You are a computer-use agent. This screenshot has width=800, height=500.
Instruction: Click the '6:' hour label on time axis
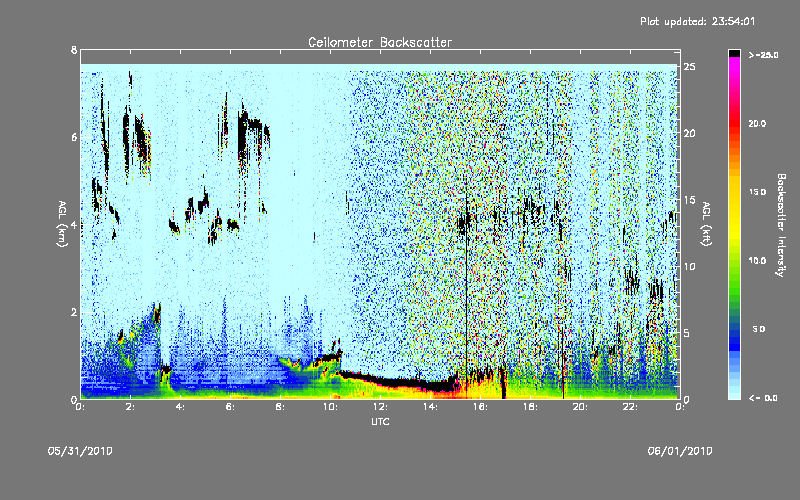[230, 407]
